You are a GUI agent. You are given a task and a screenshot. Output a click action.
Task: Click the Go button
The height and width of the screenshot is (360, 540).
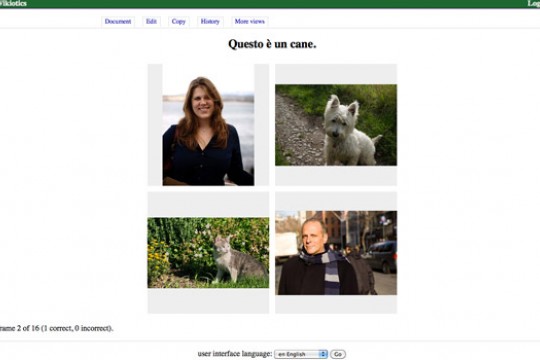(x=338, y=354)
